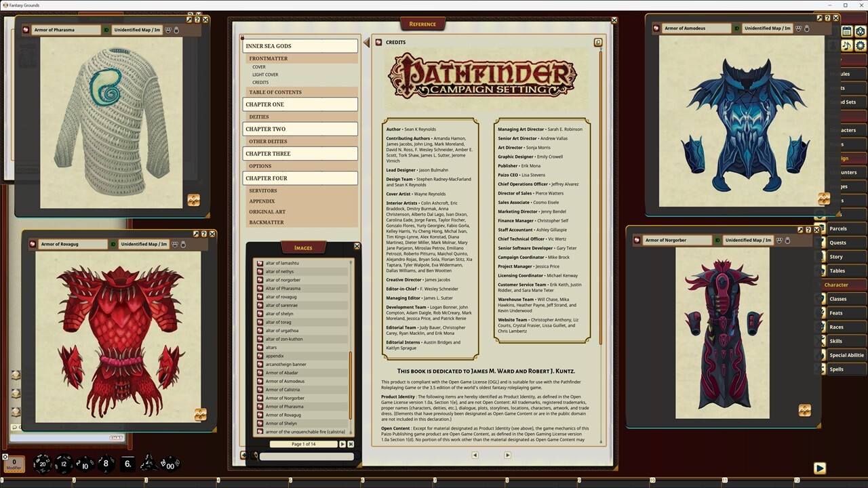Toggle the ID switch on Armor of Pharasma
868x488 pixels.
point(106,30)
